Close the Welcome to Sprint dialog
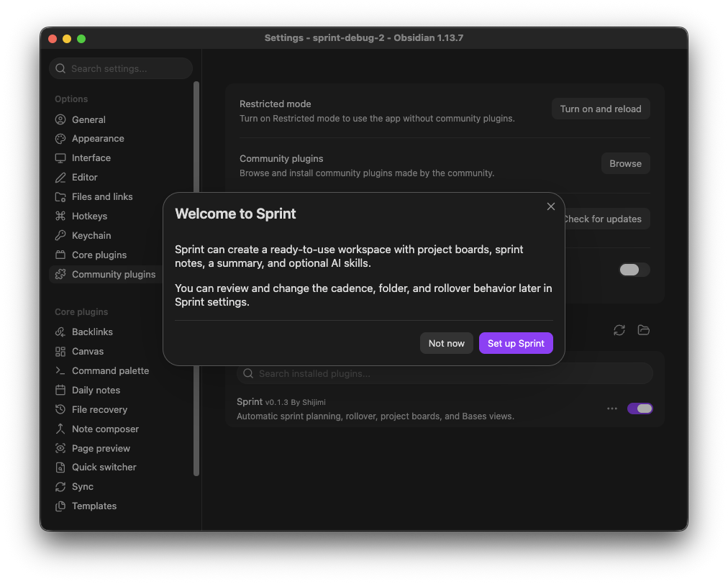728x584 pixels. [550, 206]
